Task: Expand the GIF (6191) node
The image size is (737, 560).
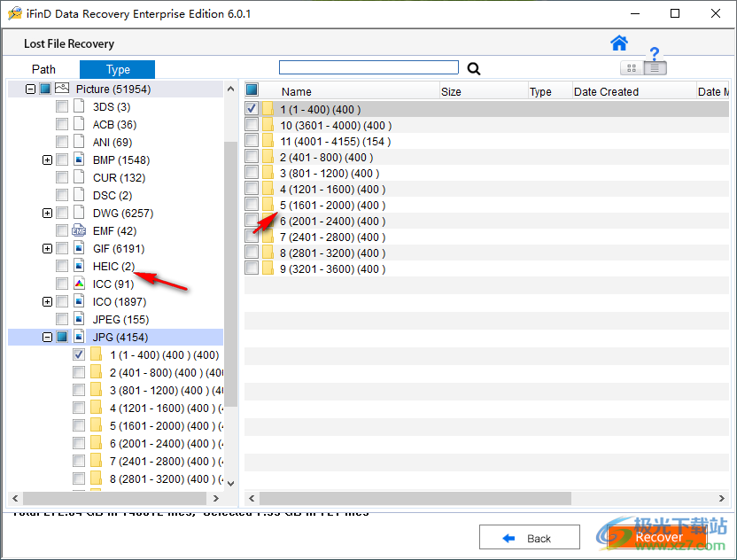Action: [47, 248]
